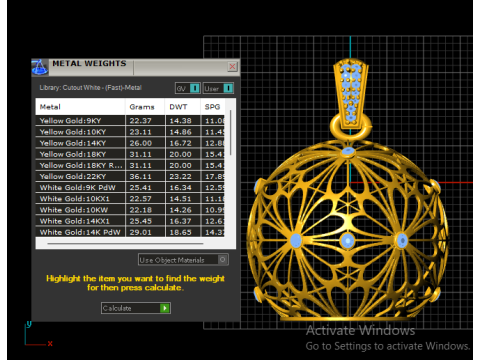Click the Library: Cutout White label
This screenshot has height=360, width=480.
point(91,88)
